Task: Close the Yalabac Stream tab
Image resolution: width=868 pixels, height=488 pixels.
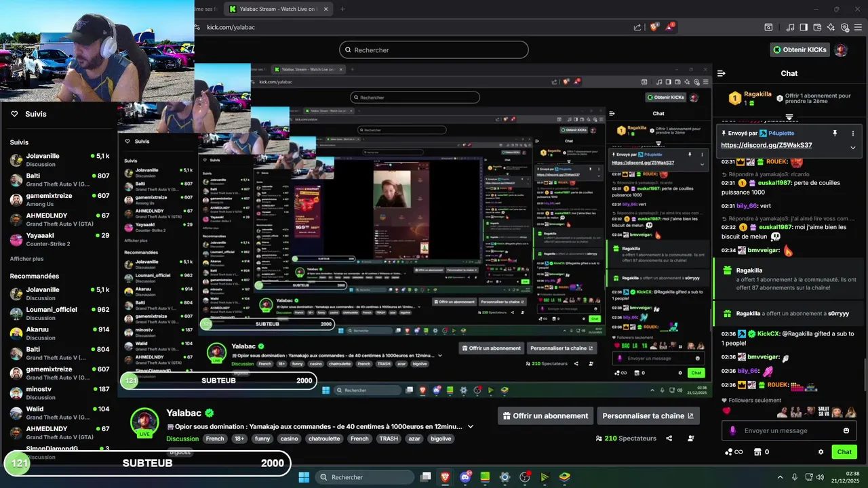Action: point(326,9)
